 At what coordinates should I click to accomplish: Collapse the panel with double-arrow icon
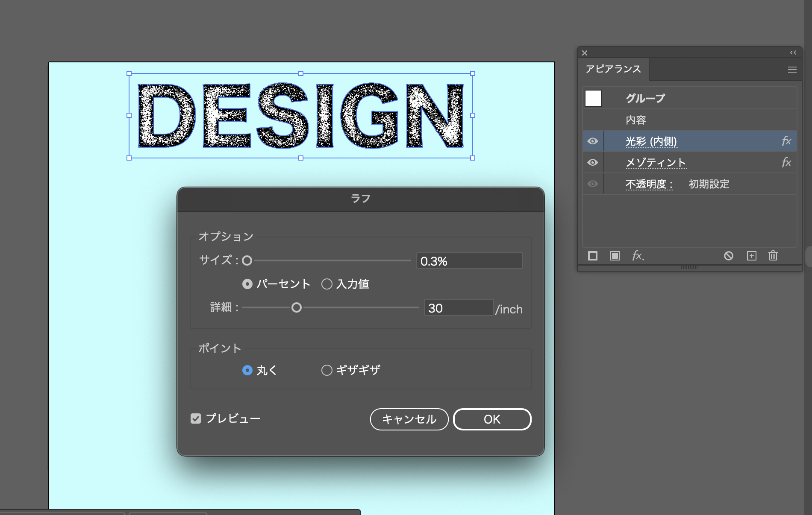[793, 53]
